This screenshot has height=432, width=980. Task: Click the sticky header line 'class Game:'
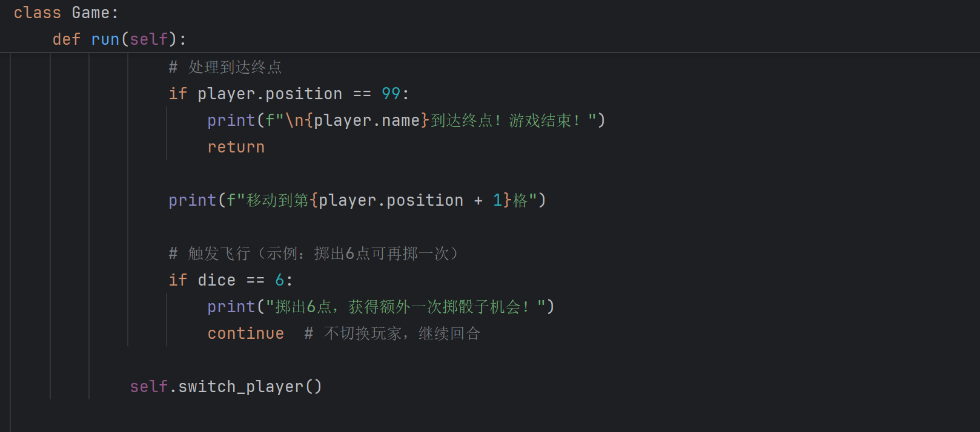[x=66, y=13]
